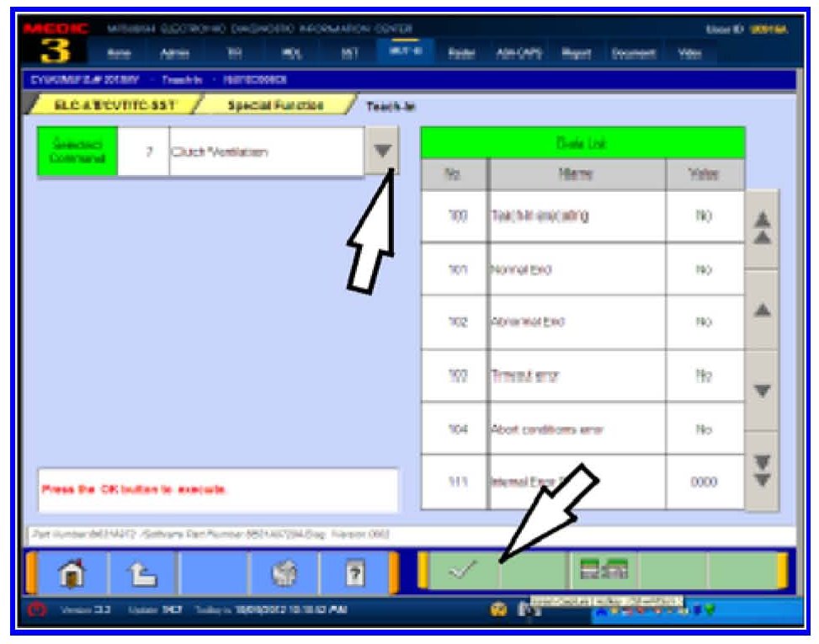This screenshot has height=644, width=819.
Task: Expand the Selected Command dropdown arrow
Action: point(382,152)
